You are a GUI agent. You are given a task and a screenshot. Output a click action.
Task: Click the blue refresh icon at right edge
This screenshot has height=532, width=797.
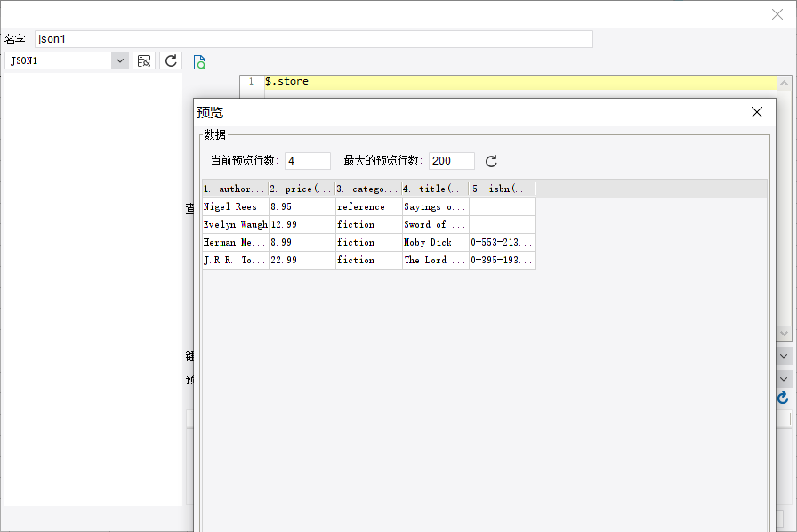[x=783, y=398]
